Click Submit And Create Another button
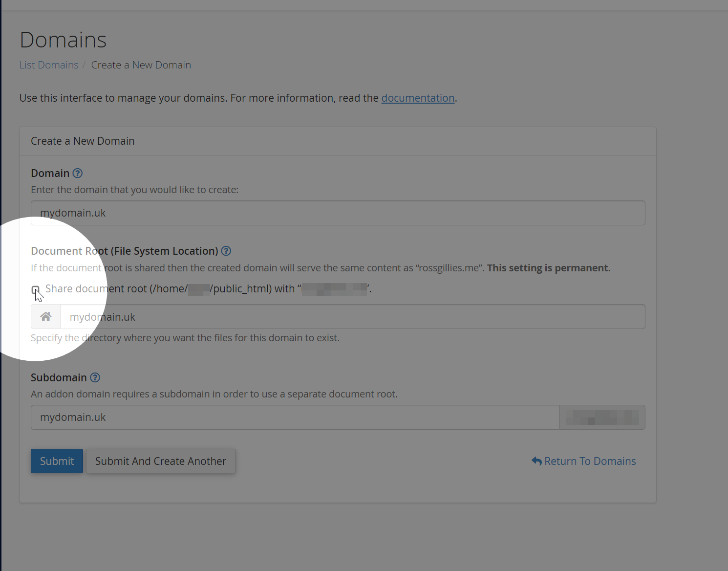 click(x=161, y=461)
